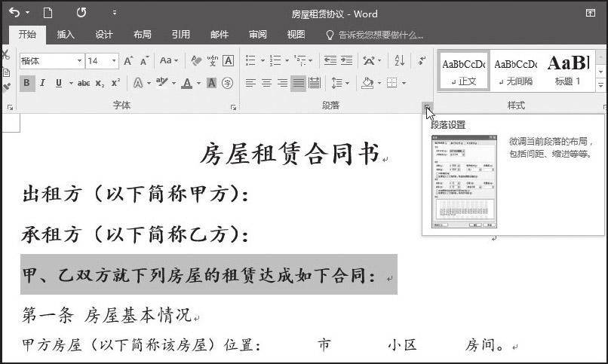Toggle Underline formatting

tap(59, 83)
